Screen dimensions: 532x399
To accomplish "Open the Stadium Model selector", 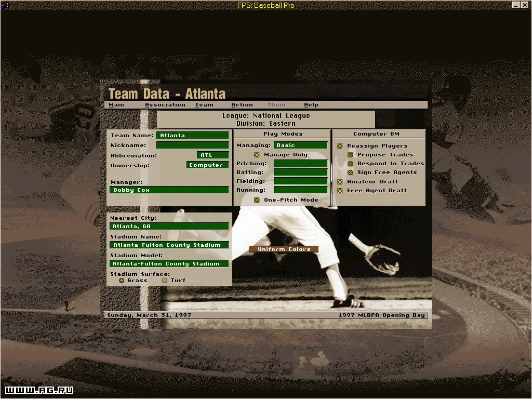I will (x=169, y=264).
